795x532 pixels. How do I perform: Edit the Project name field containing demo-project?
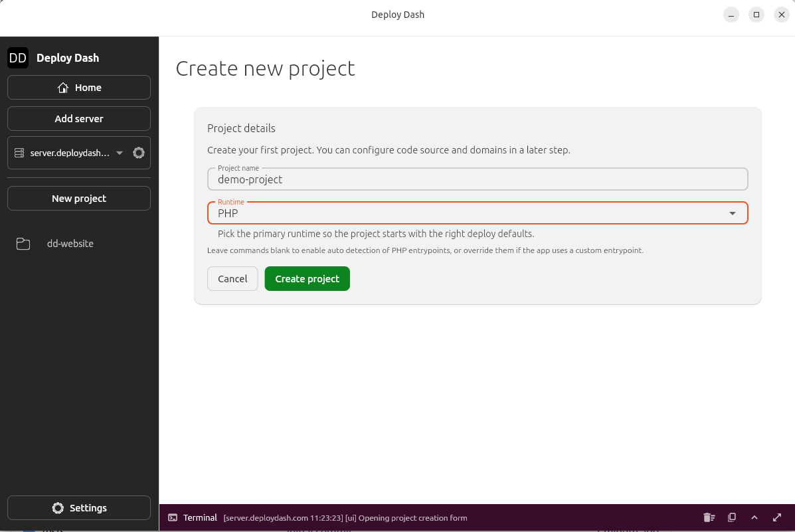click(x=477, y=179)
